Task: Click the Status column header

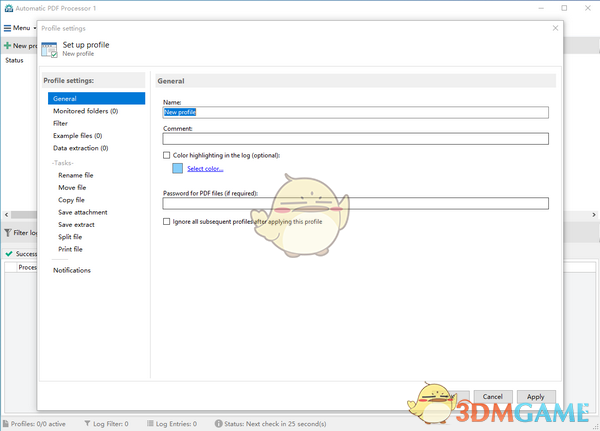Action: click(x=14, y=60)
